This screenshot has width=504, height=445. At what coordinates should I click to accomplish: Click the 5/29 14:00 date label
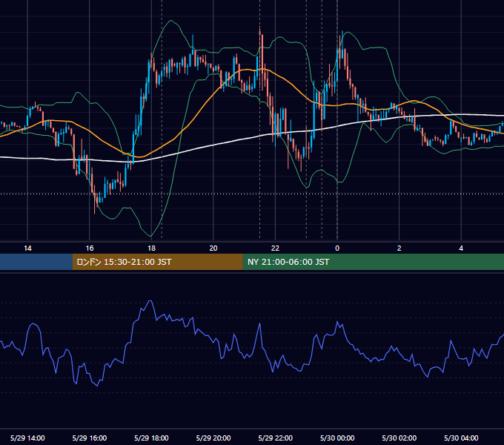point(27,438)
